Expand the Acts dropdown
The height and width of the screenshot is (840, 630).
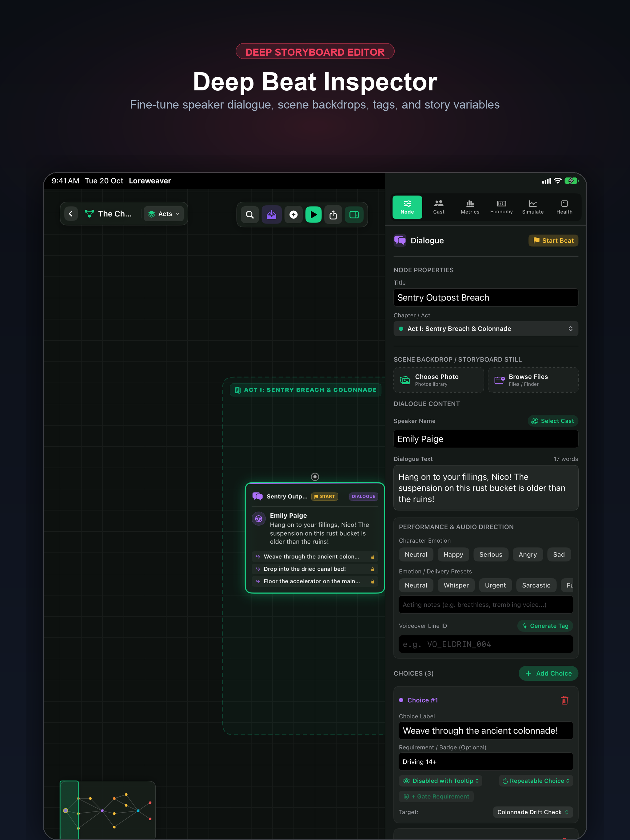pos(164,214)
